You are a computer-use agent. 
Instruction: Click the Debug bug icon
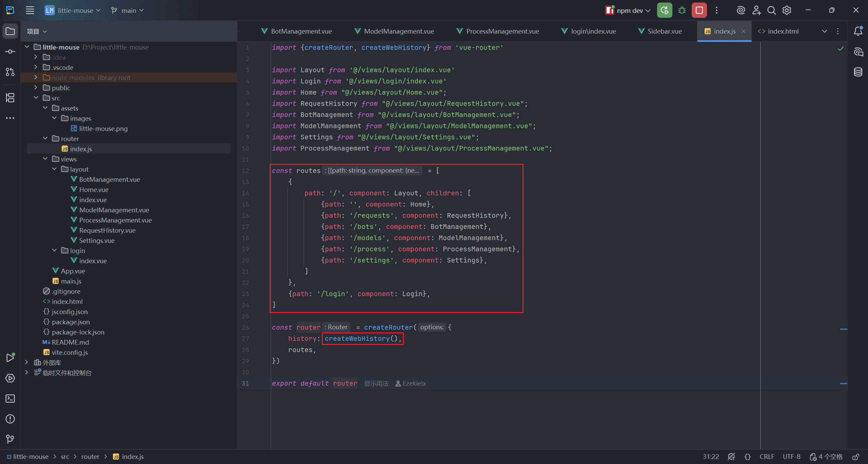point(682,11)
